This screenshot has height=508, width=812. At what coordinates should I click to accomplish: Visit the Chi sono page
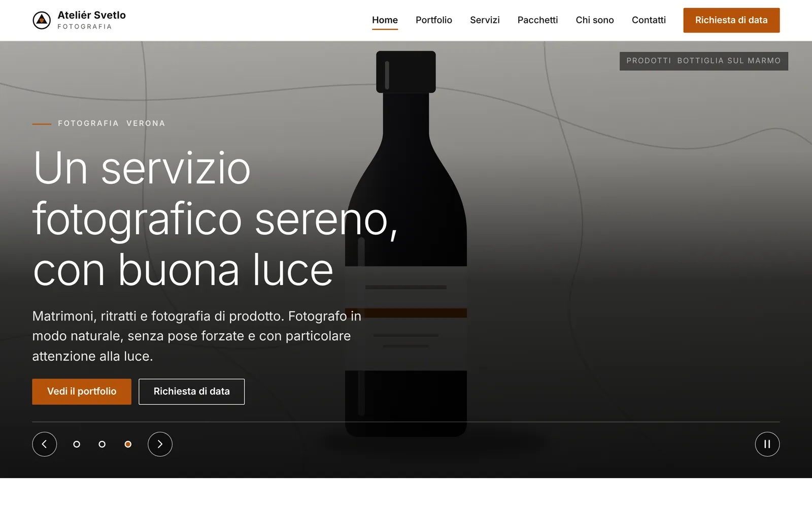click(595, 20)
